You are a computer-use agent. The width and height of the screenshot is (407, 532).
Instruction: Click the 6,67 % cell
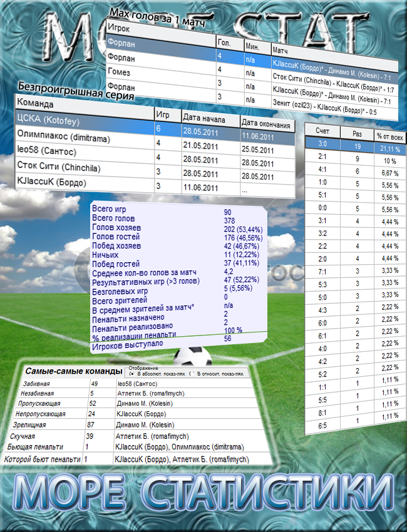(390, 173)
